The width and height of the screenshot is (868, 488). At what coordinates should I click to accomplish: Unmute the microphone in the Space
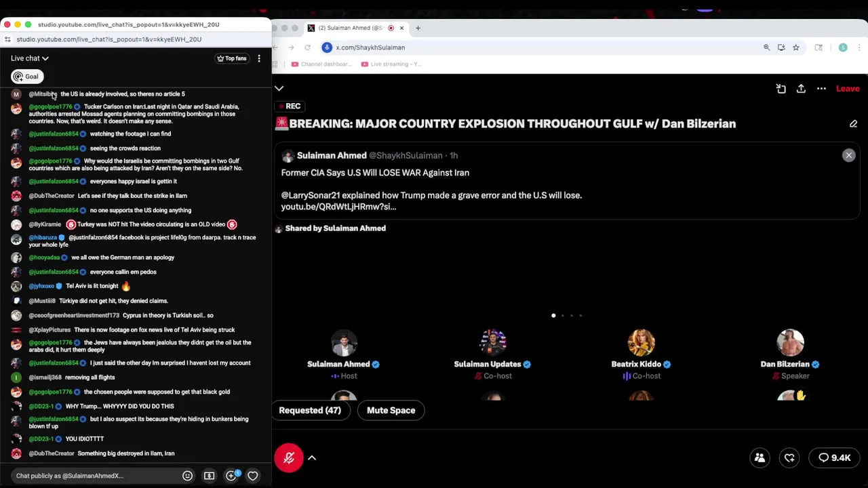(288, 458)
